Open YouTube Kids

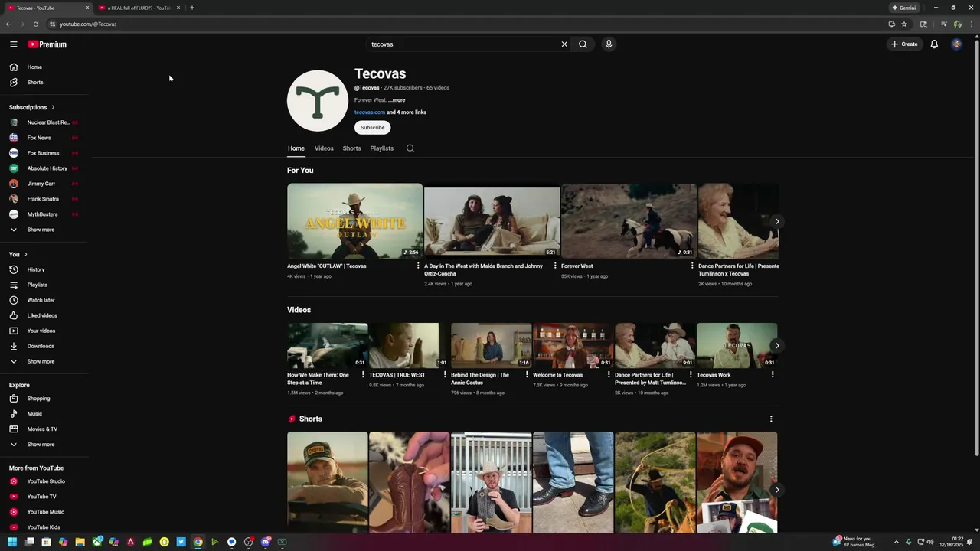coord(44,527)
